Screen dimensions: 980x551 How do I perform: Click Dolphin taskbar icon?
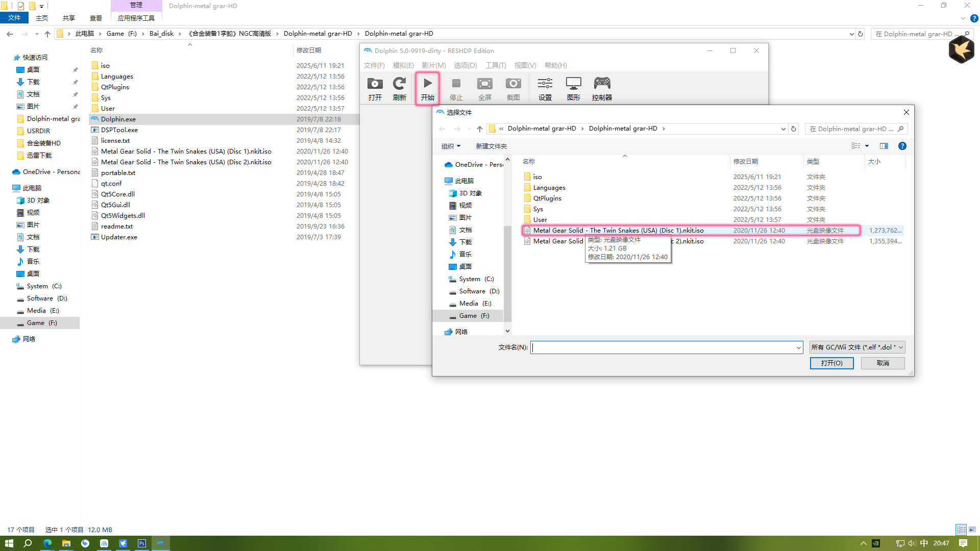161,543
